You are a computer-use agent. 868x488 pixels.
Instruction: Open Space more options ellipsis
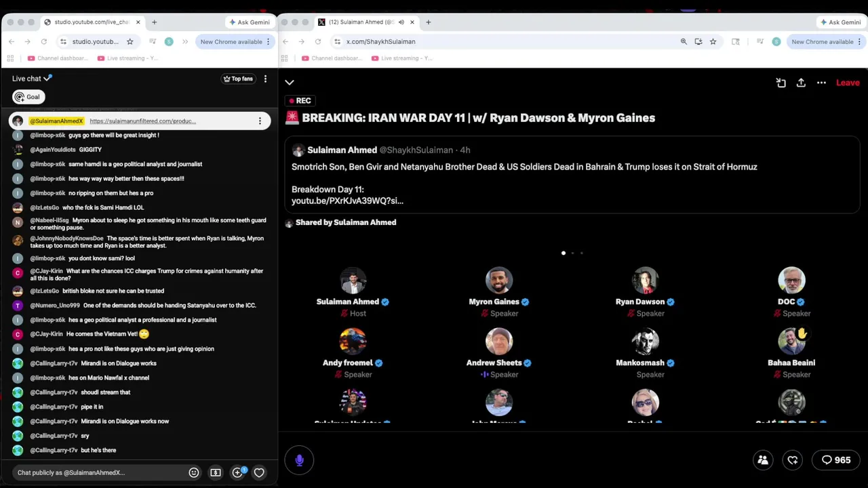(821, 83)
